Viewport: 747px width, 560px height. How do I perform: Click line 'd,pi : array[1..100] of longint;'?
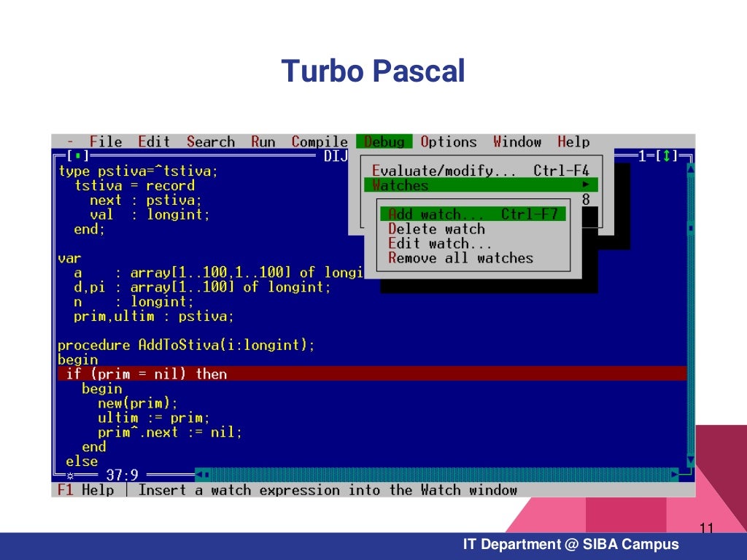tap(202, 287)
